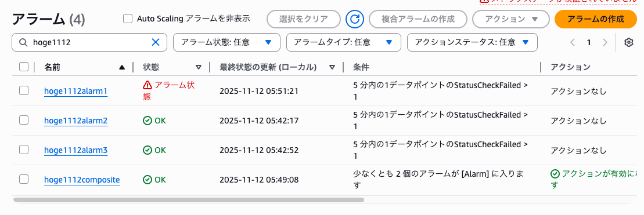Click 条件 column header
The width and height of the screenshot is (644, 215).
pyautogui.click(x=361, y=67)
